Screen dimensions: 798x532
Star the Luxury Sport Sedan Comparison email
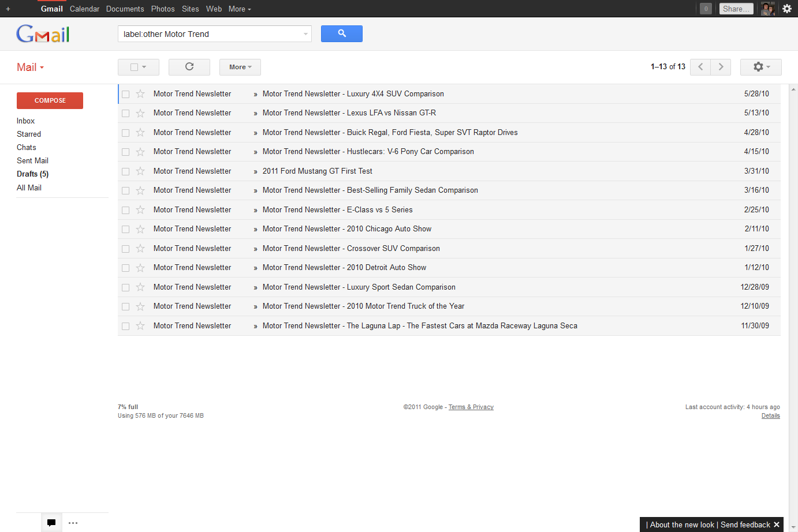coord(140,287)
